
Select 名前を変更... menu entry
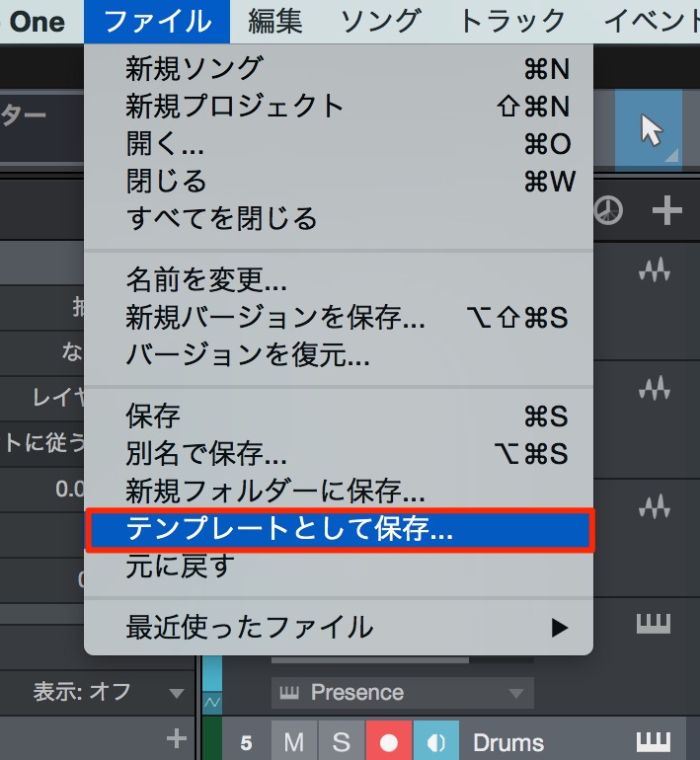[x=339, y=279]
